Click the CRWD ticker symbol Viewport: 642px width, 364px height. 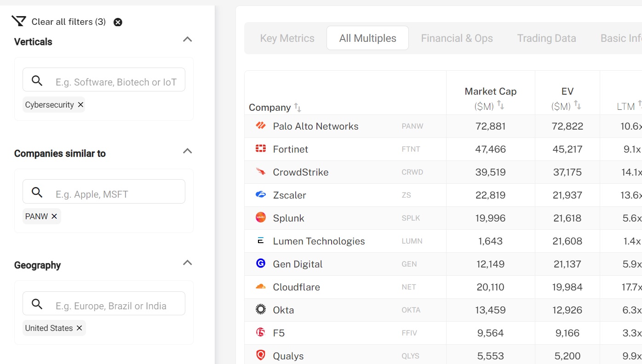412,172
